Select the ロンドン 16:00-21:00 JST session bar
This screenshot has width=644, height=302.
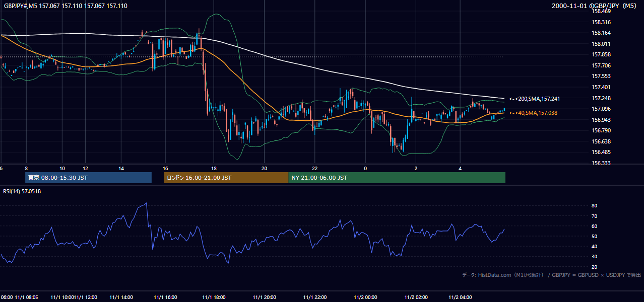pos(226,178)
